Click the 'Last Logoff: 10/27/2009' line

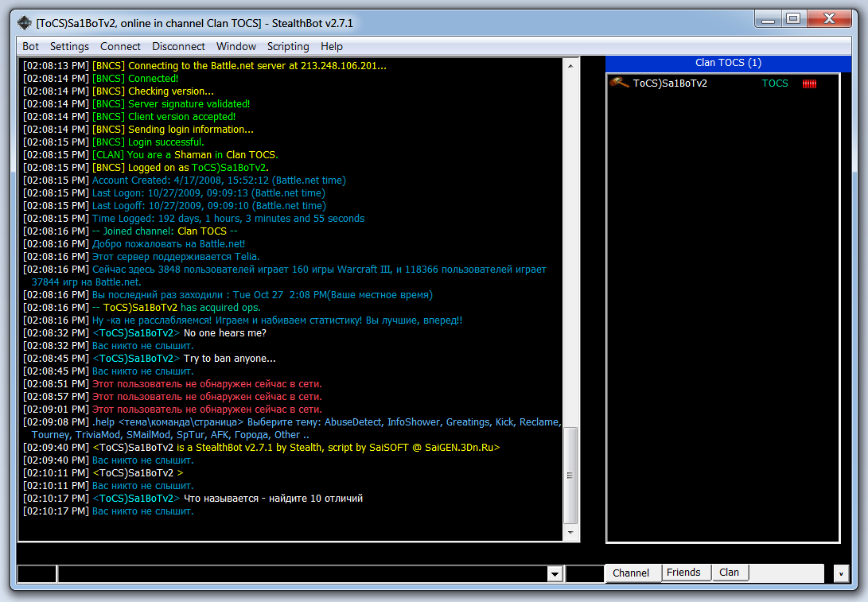point(174,206)
